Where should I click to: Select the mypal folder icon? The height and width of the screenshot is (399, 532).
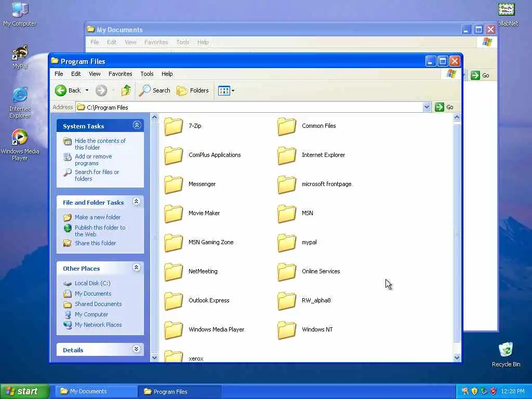[x=287, y=243]
